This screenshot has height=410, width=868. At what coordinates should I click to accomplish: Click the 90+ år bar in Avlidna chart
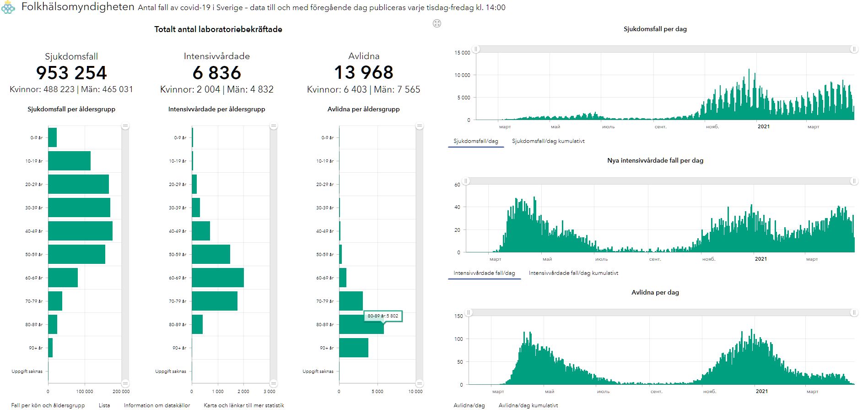click(x=353, y=348)
